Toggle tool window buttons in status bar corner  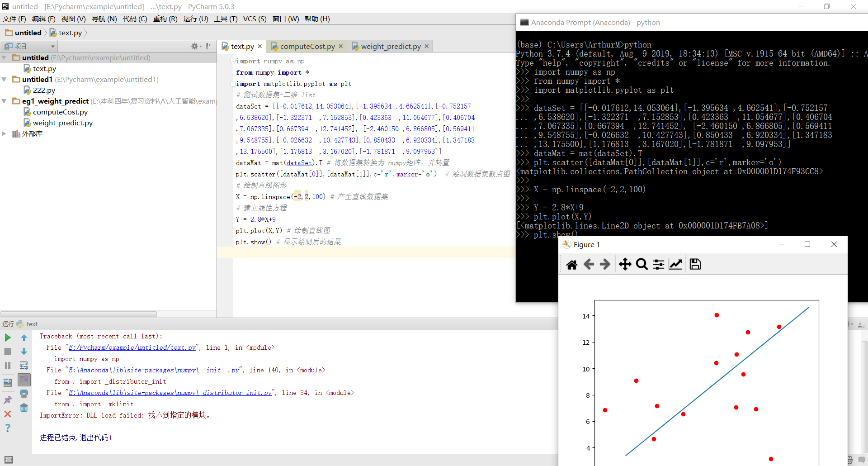(8, 460)
